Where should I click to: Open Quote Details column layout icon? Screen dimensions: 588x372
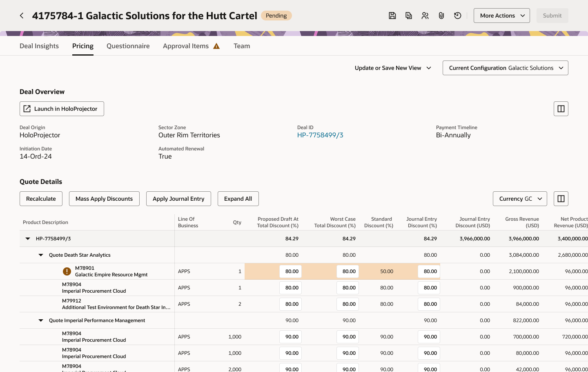(x=561, y=199)
